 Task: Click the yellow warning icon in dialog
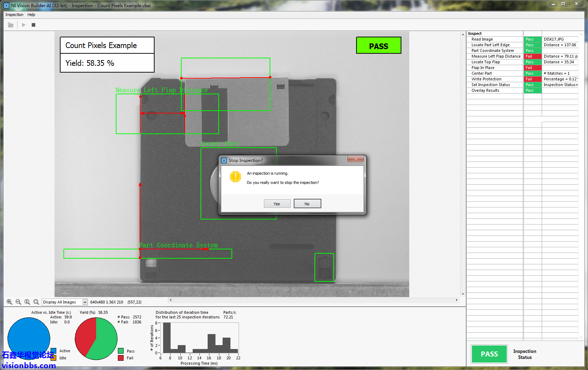[x=235, y=177]
